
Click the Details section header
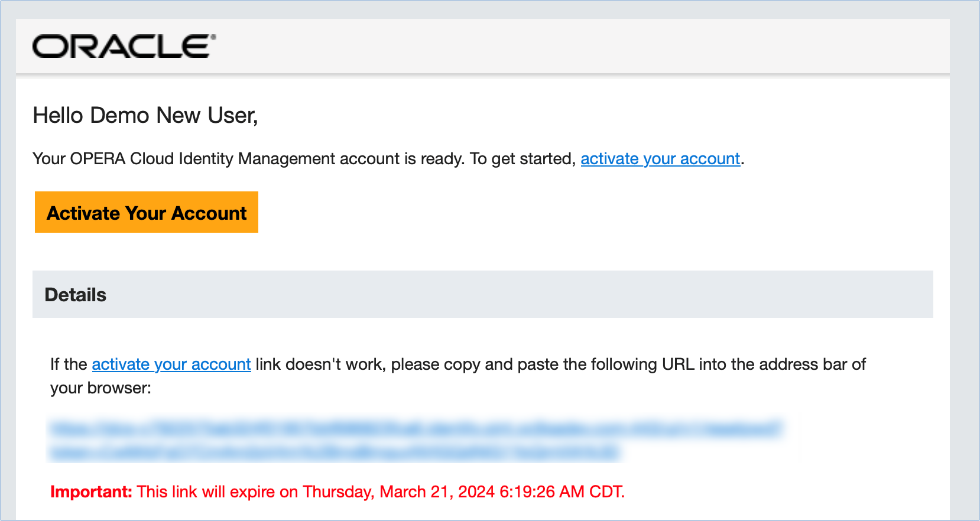pyautogui.click(x=76, y=295)
